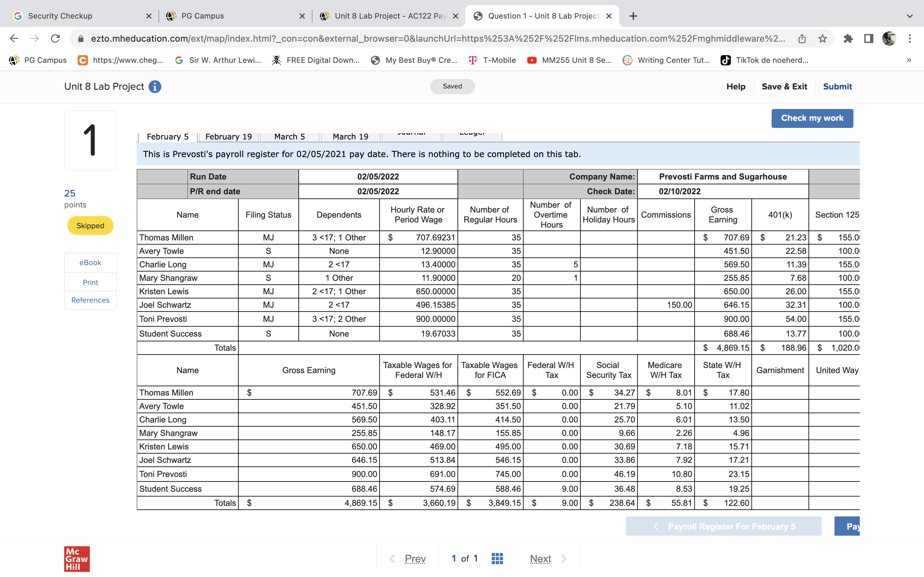Screen dimensions: 924x577
Task: Expand the tab search chevron
Action: tap(910, 16)
